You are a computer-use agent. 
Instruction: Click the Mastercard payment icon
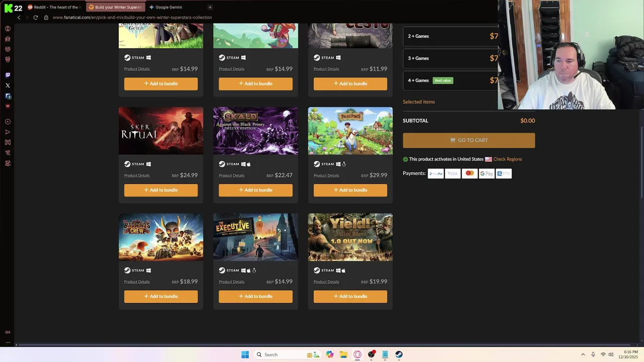pyautogui.click(x=469, y=173)
